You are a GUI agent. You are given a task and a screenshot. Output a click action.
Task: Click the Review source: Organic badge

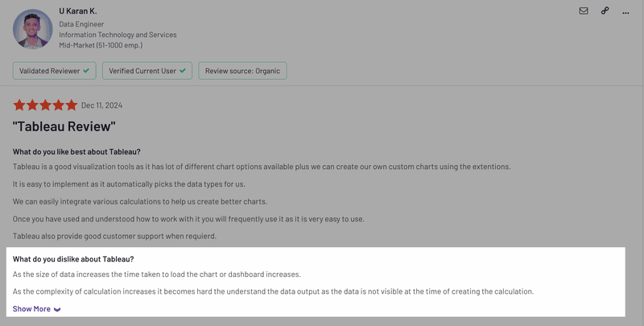point(242,71)
